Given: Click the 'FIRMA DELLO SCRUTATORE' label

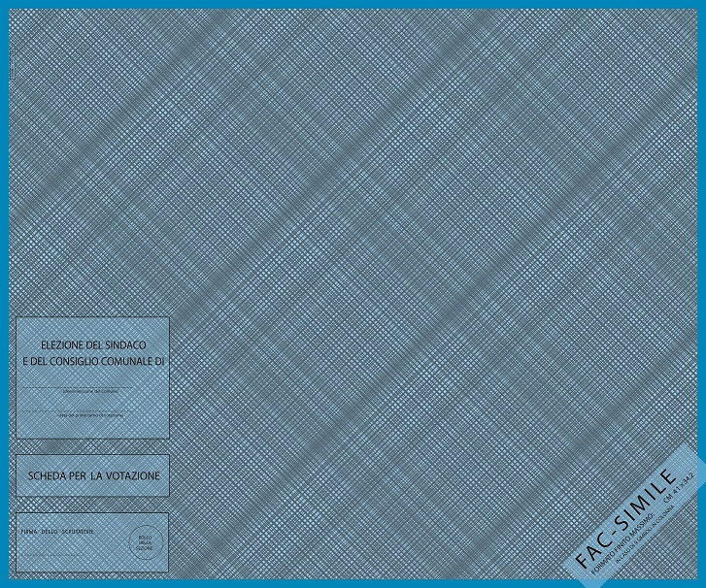Looking at the screenshot, I should pyautogui.click(x=57, y=533).
